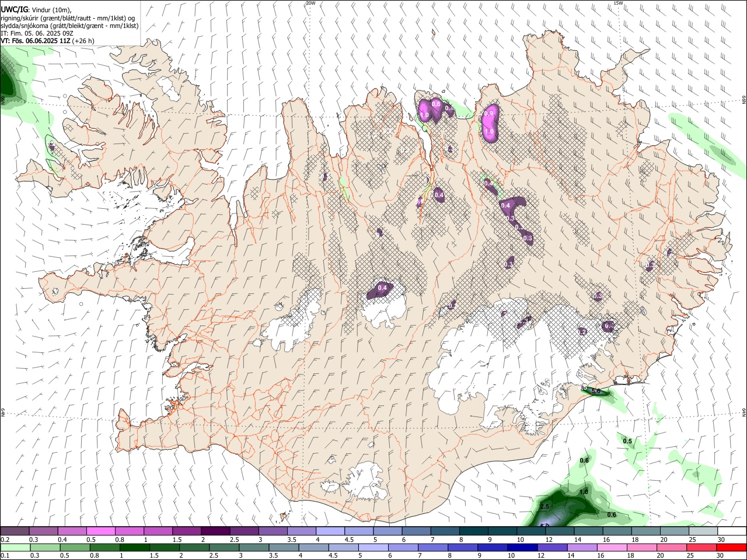Click the '0.5' rain value offshore
The image size is (747, 560).
tap(627, 441)
